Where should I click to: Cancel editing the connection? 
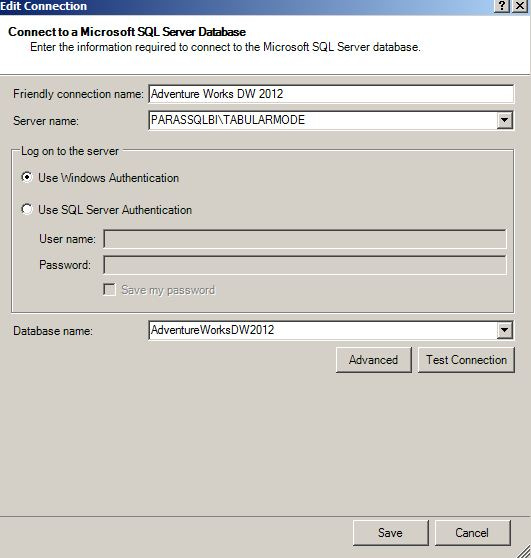click(472, 533)
